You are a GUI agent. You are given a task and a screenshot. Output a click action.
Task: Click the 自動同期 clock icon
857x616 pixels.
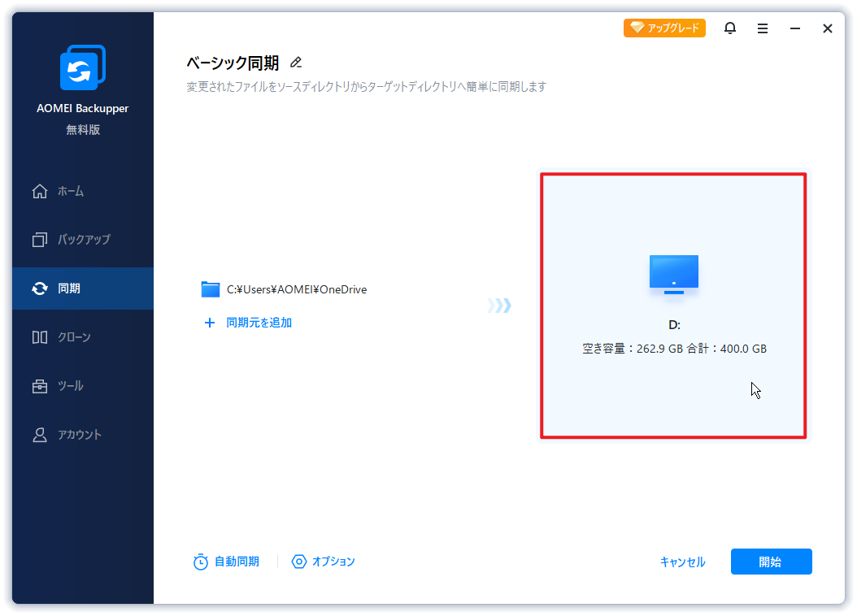[x=201, y=562]
